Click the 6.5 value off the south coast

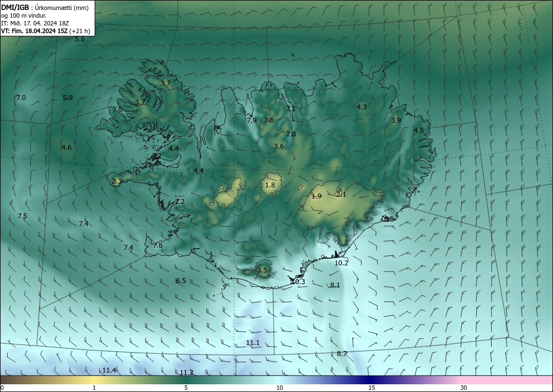(181, 281)
